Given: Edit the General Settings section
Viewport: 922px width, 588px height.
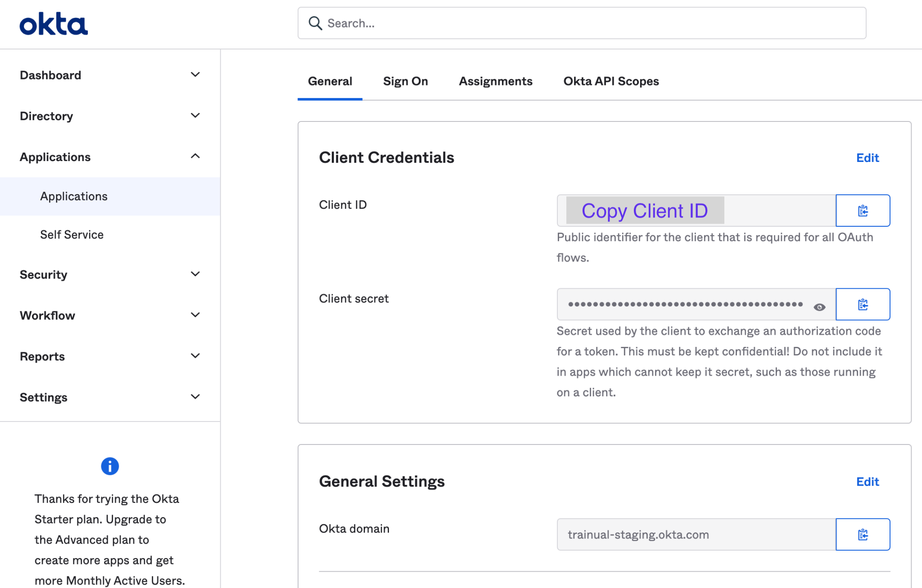Looking at the screenshot, I should (868, 482).
